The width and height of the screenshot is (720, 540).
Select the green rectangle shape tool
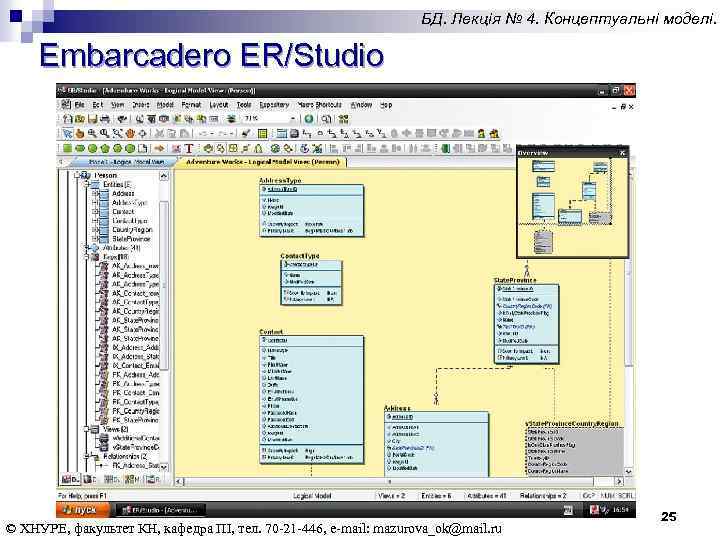[x=68, y=148]
